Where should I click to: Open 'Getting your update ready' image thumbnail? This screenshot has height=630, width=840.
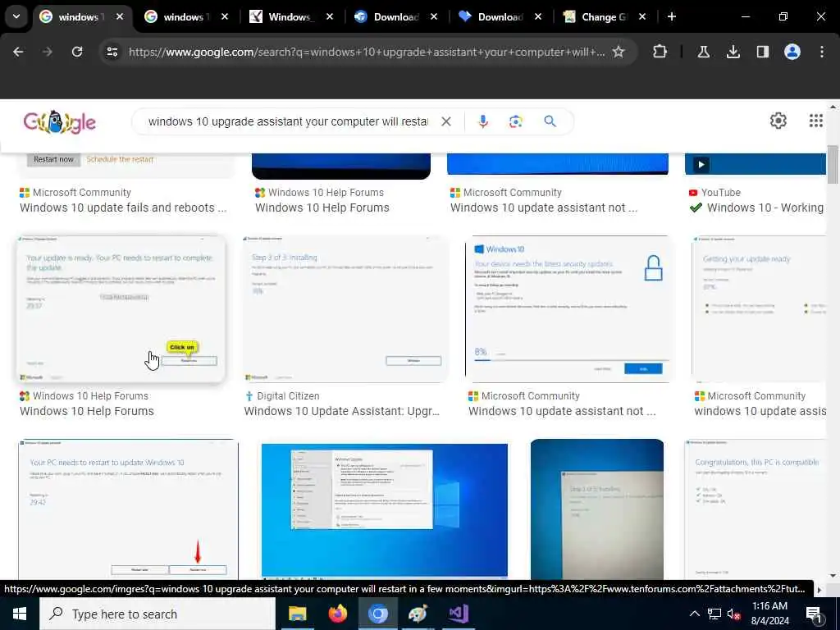(759, 309)
